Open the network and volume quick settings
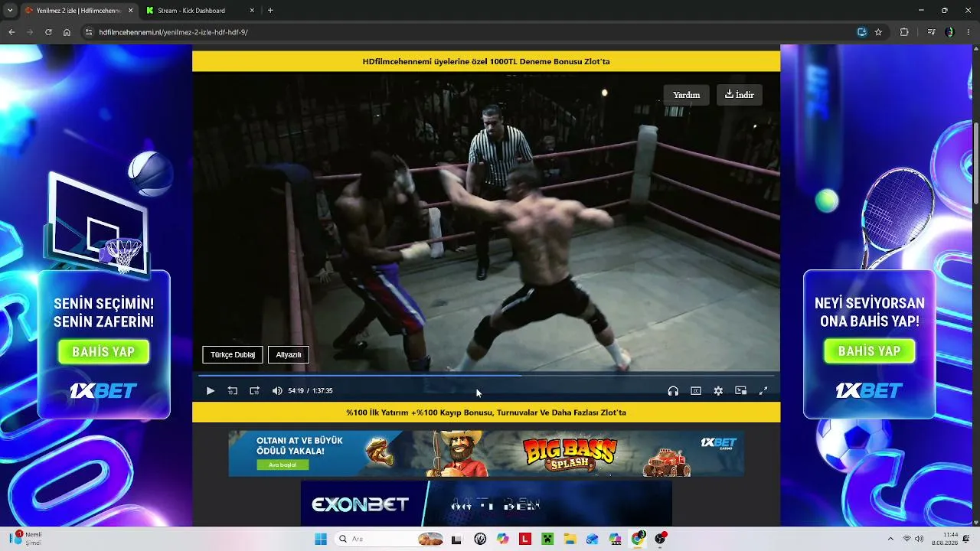This screenshot has width=980, height=551. click(x=913, y=539)
